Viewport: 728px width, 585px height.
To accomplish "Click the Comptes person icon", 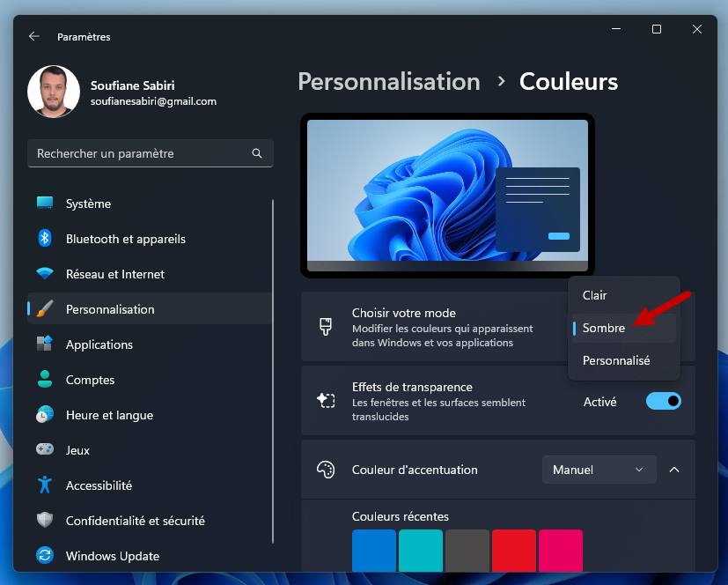I will (45, 379).
